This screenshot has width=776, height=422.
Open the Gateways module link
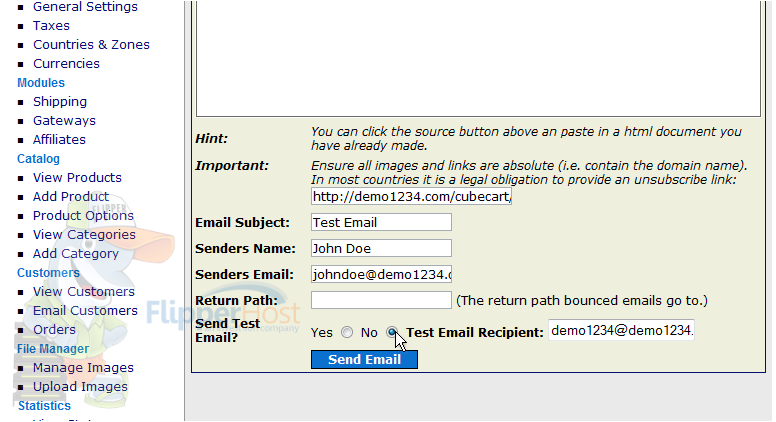tap(64, 121)
